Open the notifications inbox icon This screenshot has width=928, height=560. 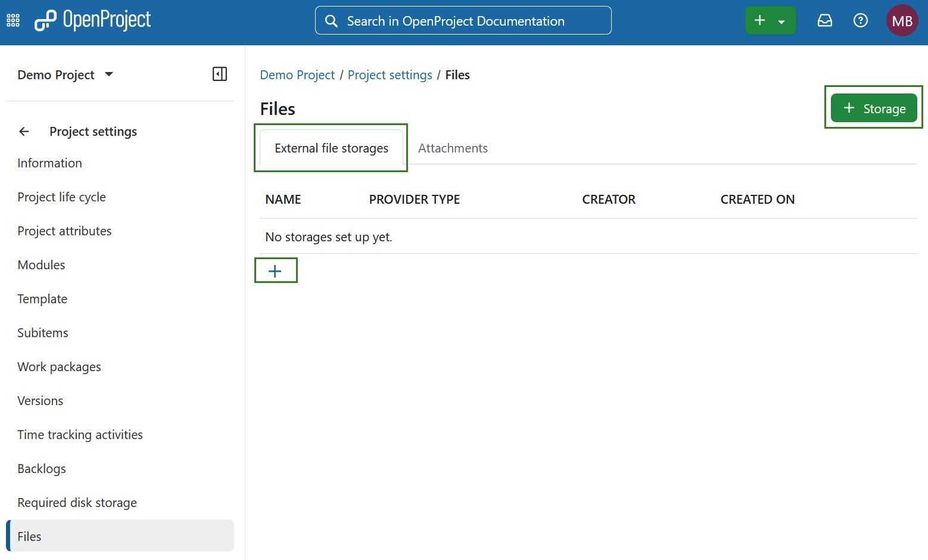click(x=824, y=20)
